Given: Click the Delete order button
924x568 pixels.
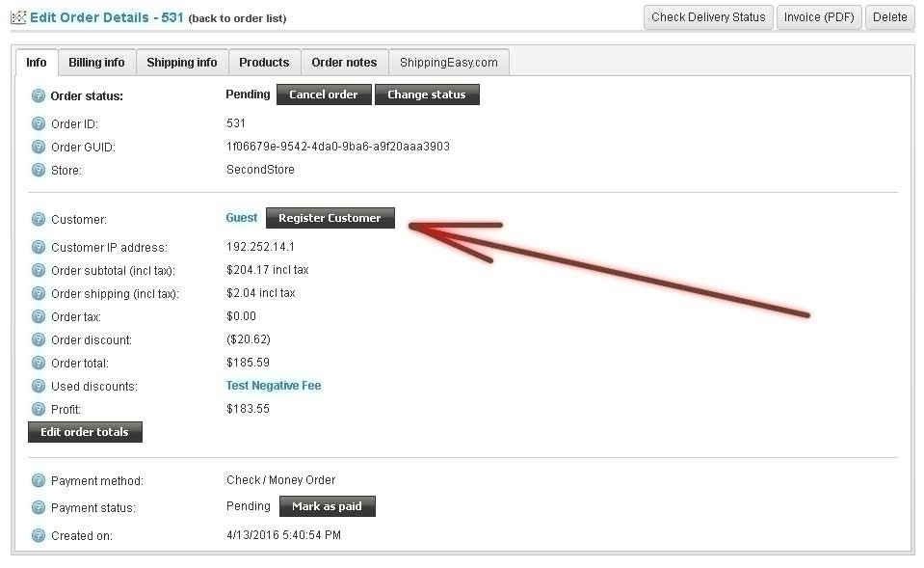Looking at the screenshot, I should click(x=890, y=17).
